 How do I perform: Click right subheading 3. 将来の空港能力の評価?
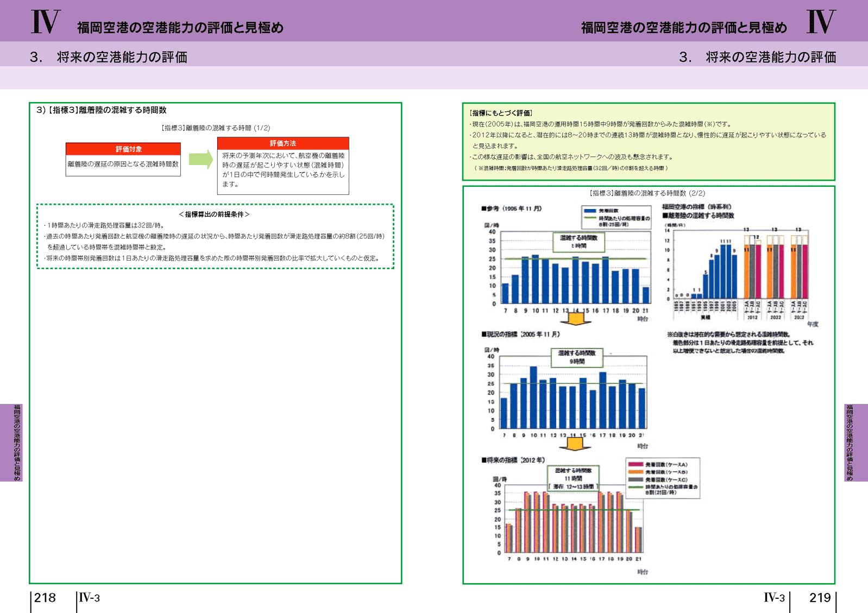[758, 57]
